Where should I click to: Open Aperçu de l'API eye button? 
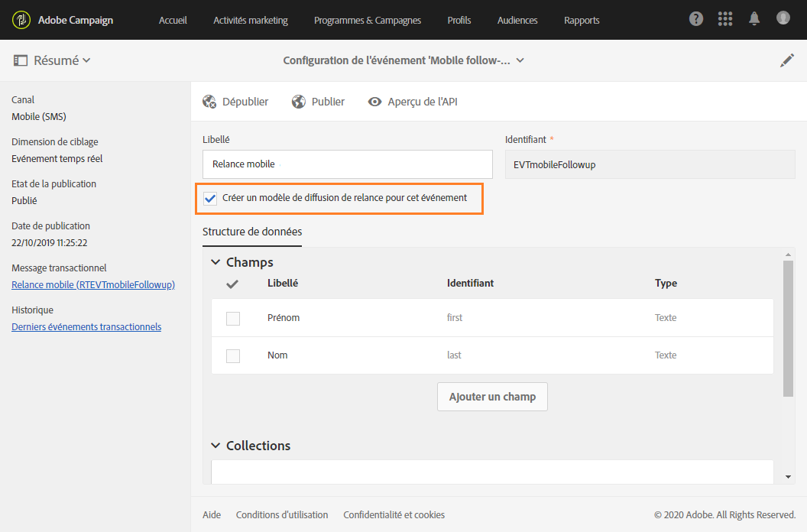click(x=374, y=102)
